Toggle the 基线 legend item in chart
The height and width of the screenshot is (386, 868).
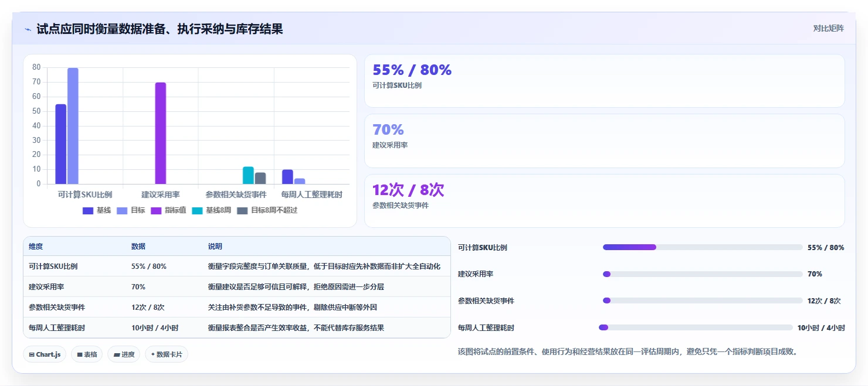[97, 210]
